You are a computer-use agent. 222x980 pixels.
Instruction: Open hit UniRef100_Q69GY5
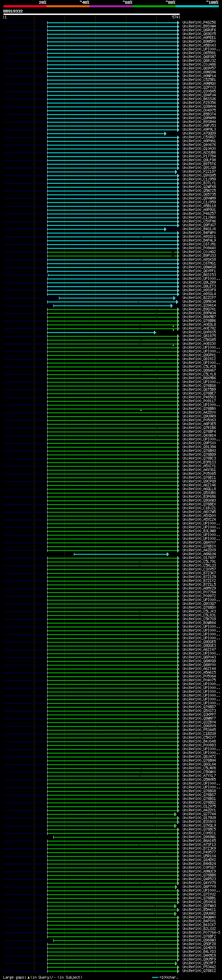[199, 34]
